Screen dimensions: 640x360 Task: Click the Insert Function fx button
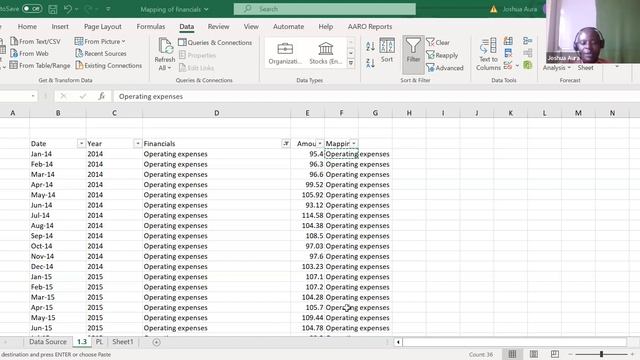(x=102, y=96)
